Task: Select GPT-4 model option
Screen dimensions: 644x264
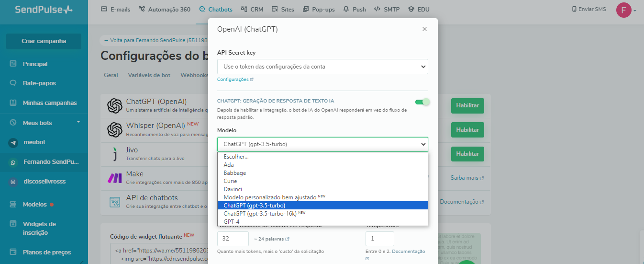Action: (x=322, y=221)
